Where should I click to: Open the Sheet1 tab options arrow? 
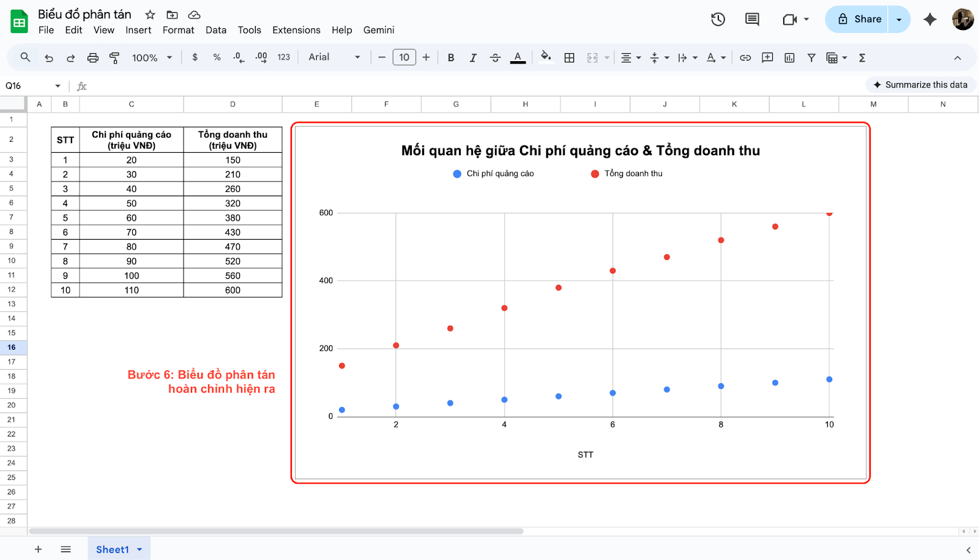[140, 550]
